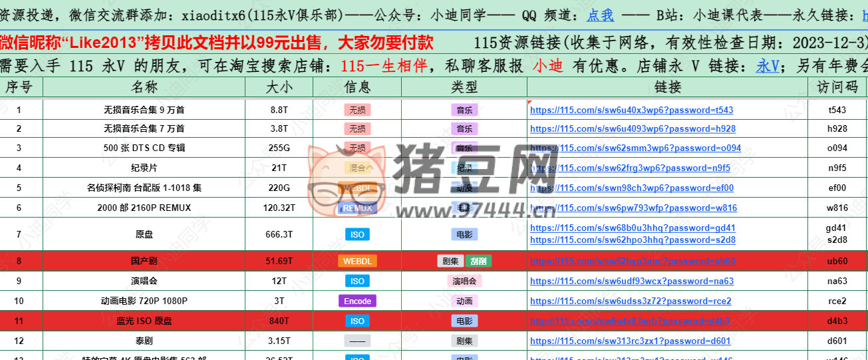Open the 纪录片 link ending n9f5
The width and height of the screenshot is (868, 360).
click(x=630, y=168)
